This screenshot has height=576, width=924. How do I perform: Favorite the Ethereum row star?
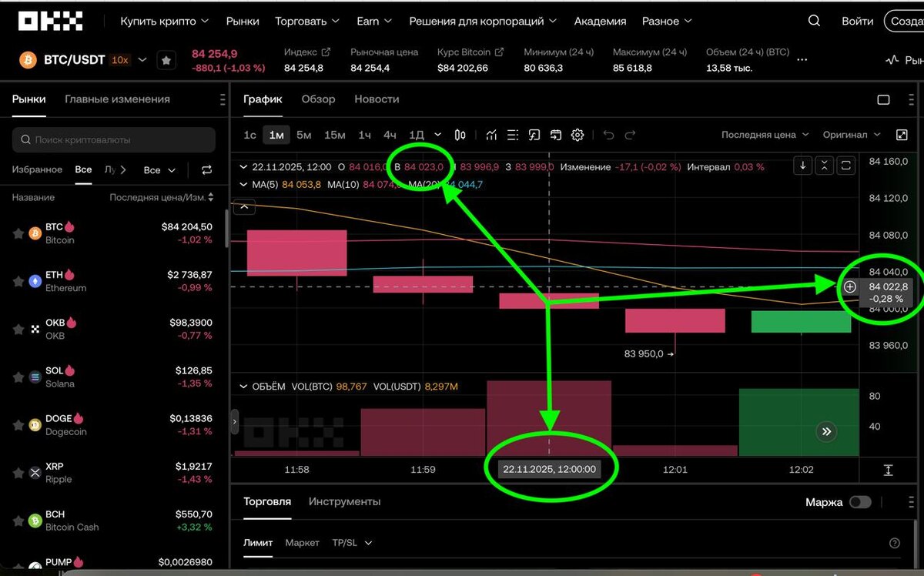pos(18,281)
